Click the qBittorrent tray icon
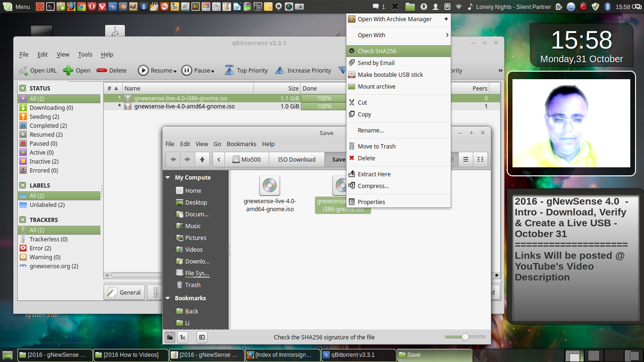This screenshot has height=362, width=644. coord(571,7)
